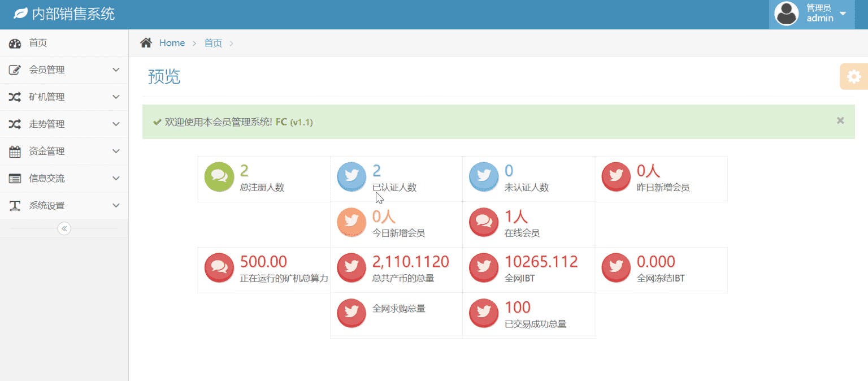868x381 pixels.
Task: Collapse the sidebar with the double-arrow toggle
Action: 64,228
